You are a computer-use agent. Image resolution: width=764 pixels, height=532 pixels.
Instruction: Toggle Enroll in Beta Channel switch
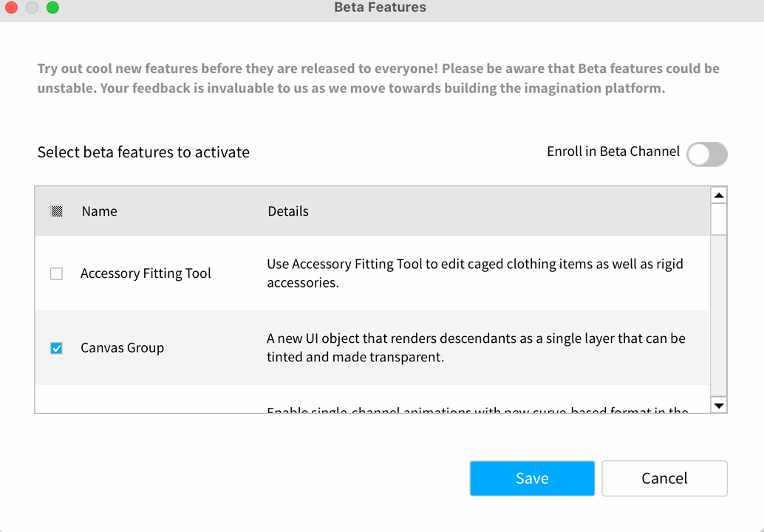coord(706,154)
